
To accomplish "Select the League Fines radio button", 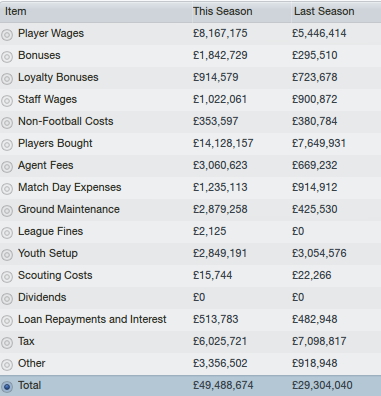I will tap(7, 232).
